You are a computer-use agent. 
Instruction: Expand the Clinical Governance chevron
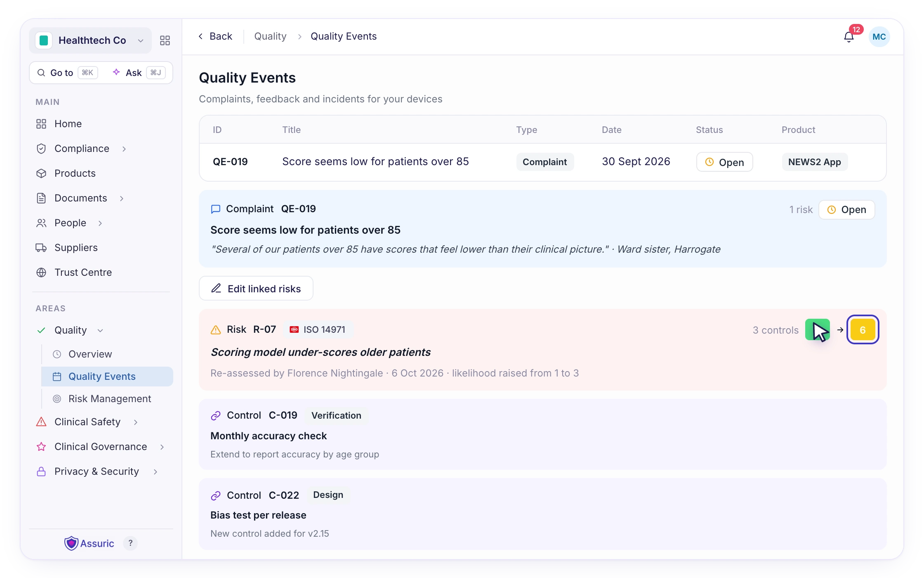click(x=162, y=447)
